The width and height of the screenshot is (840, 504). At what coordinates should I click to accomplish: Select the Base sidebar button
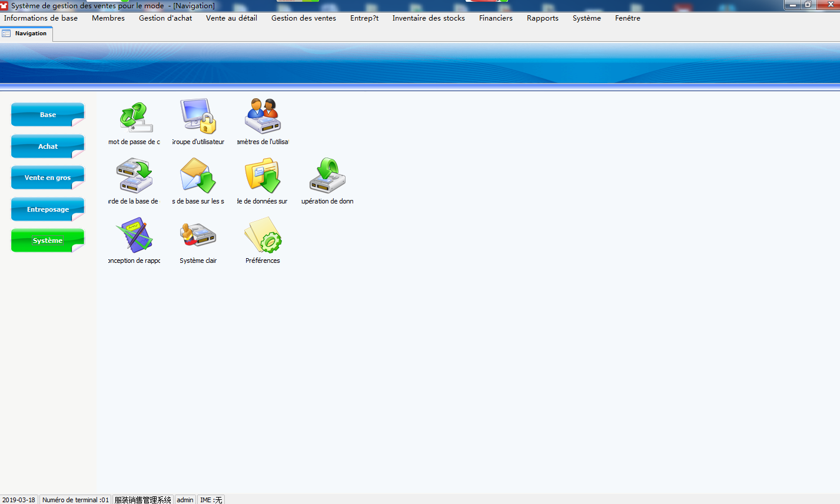48,115
